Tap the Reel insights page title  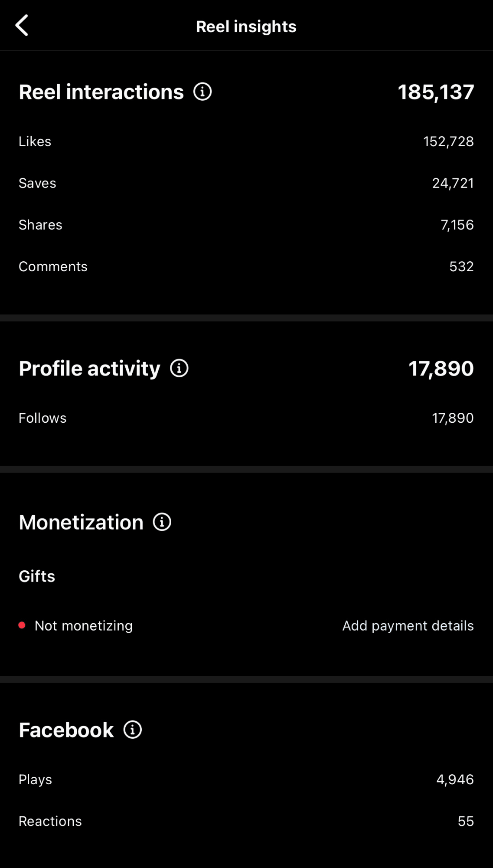point(246,26)
